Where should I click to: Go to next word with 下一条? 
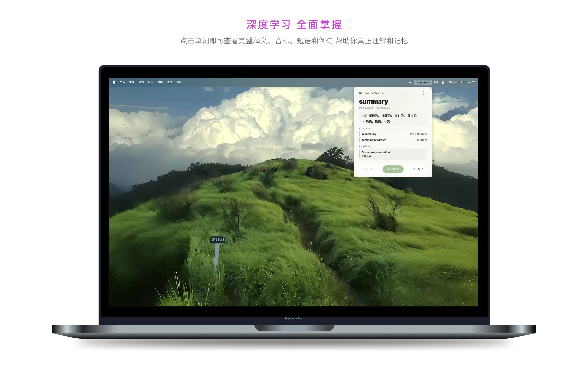[418, 169]
